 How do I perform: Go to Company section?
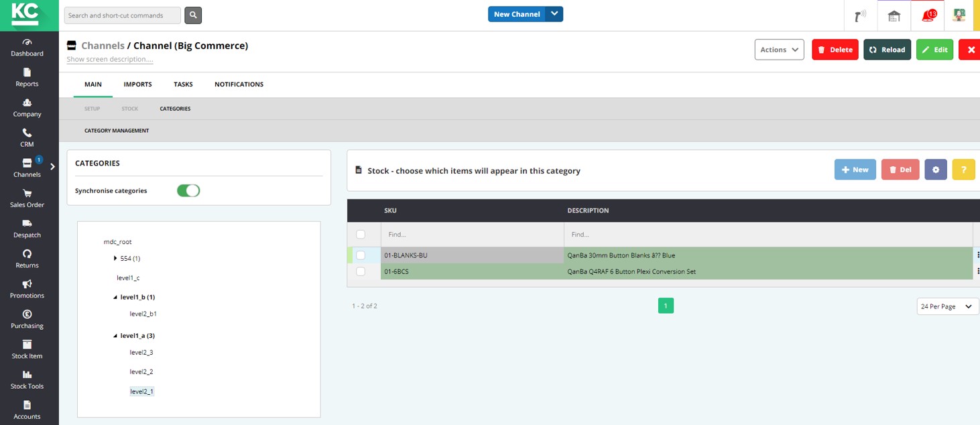click(x=27, y=107)
